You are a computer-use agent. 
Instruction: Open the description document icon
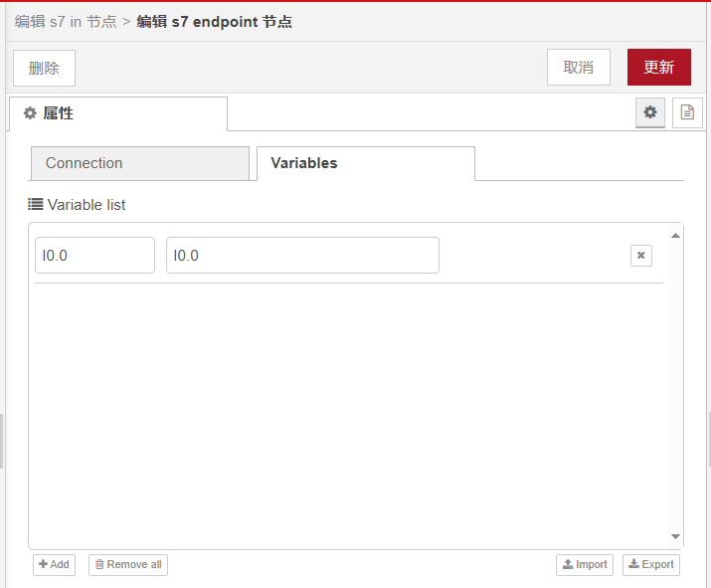(686, 112)
